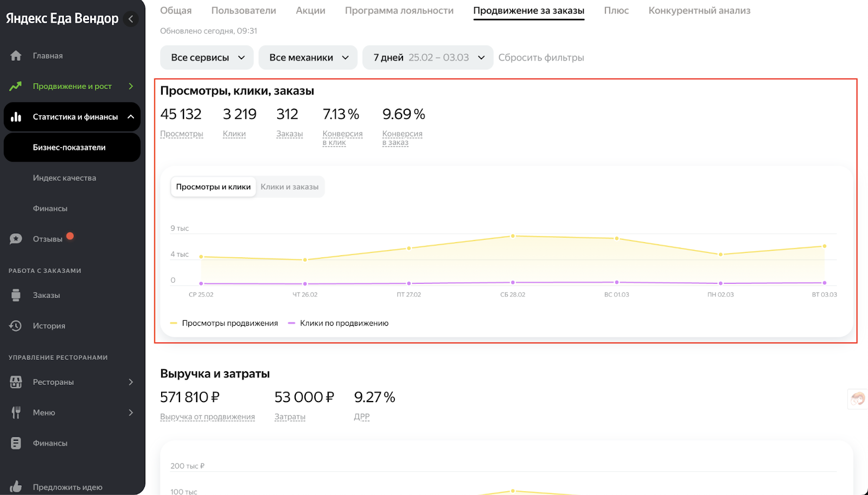Screen dimensions: 868x495
Task: Click the Рестораны storefront icon
Action: point(16,382)
